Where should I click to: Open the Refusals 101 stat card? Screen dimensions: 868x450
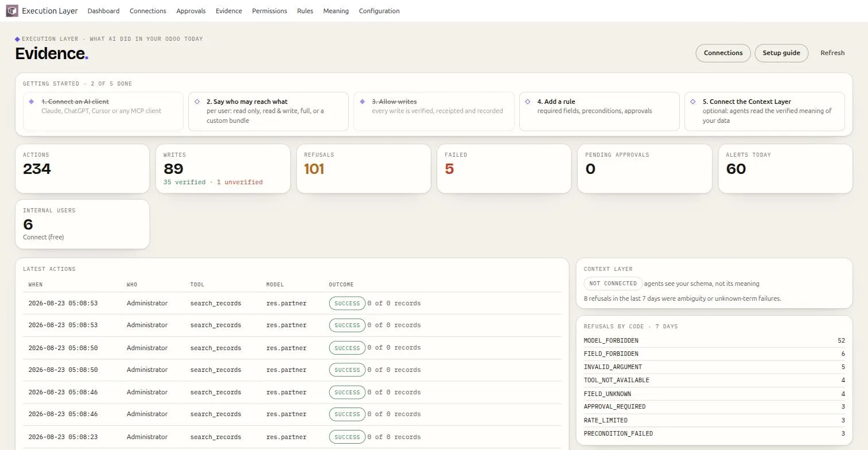tap(364, 169)
